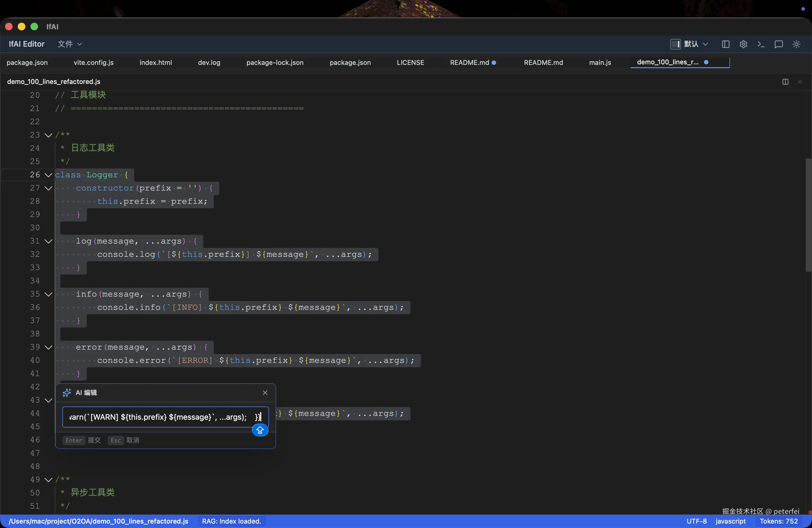Open the settings gear icon
This screenshot has width=812, height=528.
[743, 44]
